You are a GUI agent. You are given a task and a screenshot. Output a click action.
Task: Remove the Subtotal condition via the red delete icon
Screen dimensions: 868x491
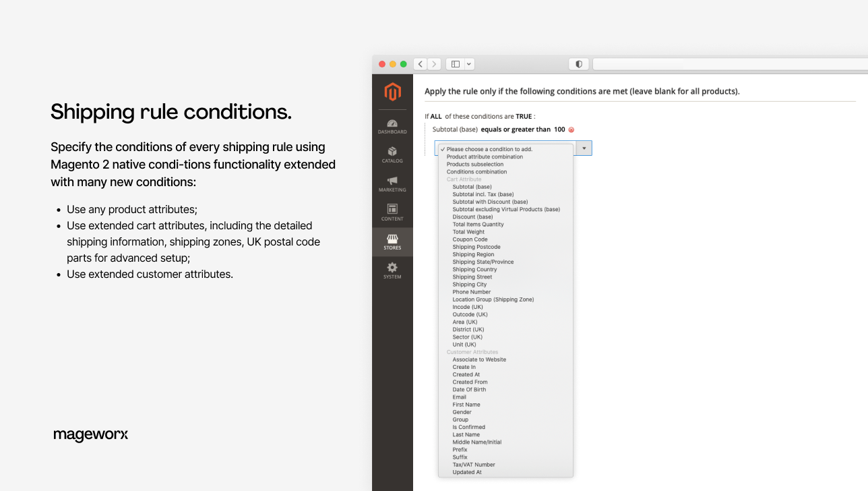click(x=571, y=129)
